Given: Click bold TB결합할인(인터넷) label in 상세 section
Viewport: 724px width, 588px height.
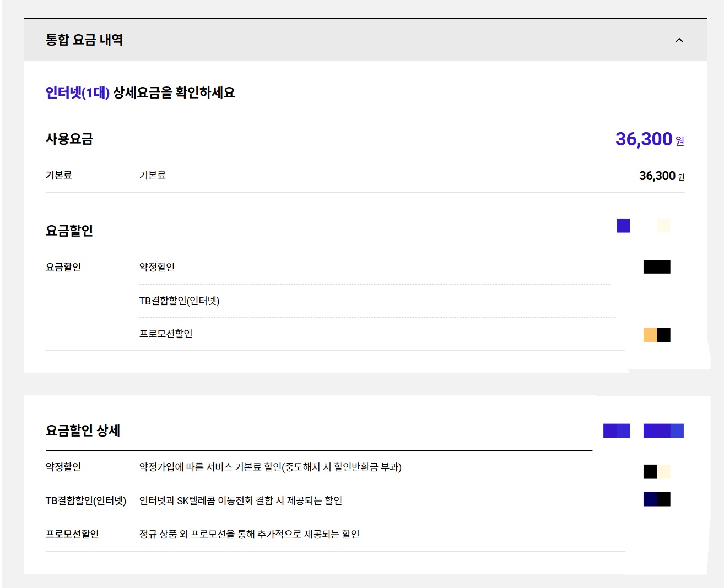Looking at the screenshot, I should (86, 500).
